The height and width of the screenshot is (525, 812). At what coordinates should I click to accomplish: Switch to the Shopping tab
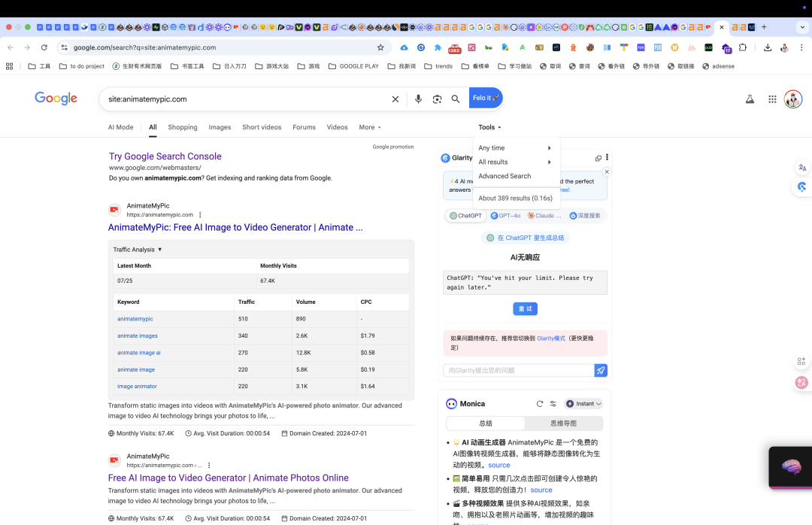click(182, 127)
